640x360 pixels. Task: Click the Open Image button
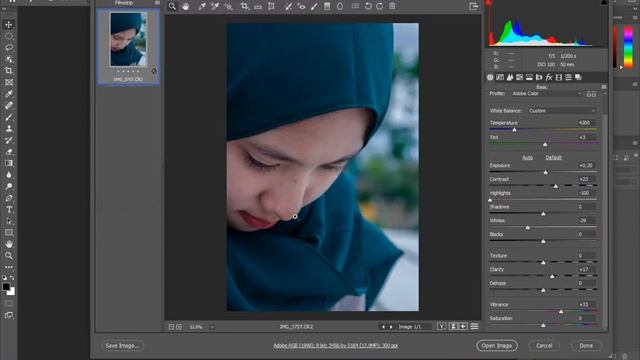(497, 346)
